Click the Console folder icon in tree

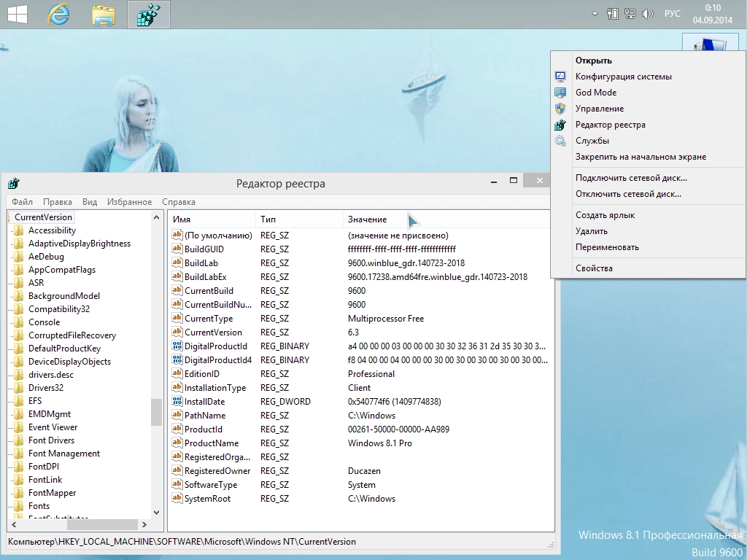coord(18,322)
